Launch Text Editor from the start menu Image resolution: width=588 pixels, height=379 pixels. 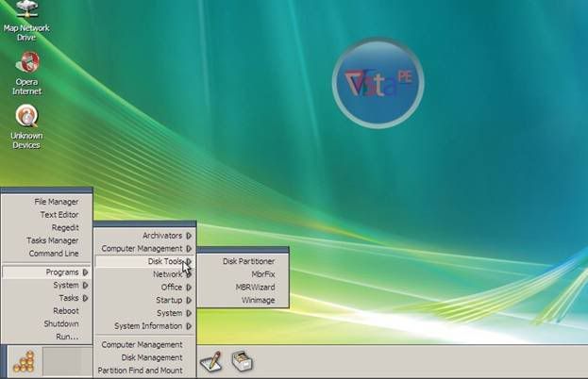46,215
